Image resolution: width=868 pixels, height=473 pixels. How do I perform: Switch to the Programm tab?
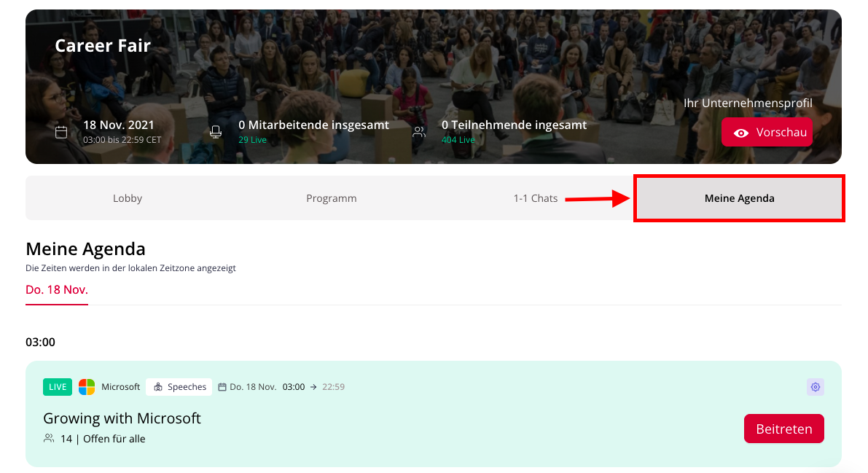[x=331, y=198]
